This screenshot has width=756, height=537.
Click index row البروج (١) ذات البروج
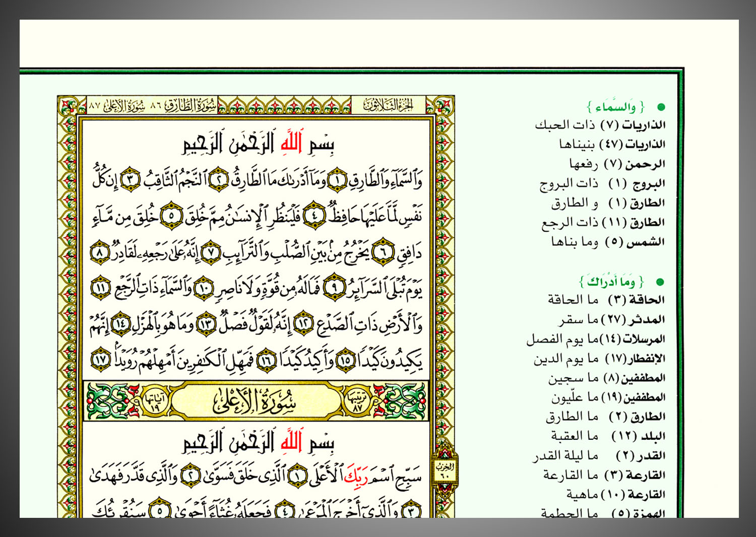click(x=602, y=184)
